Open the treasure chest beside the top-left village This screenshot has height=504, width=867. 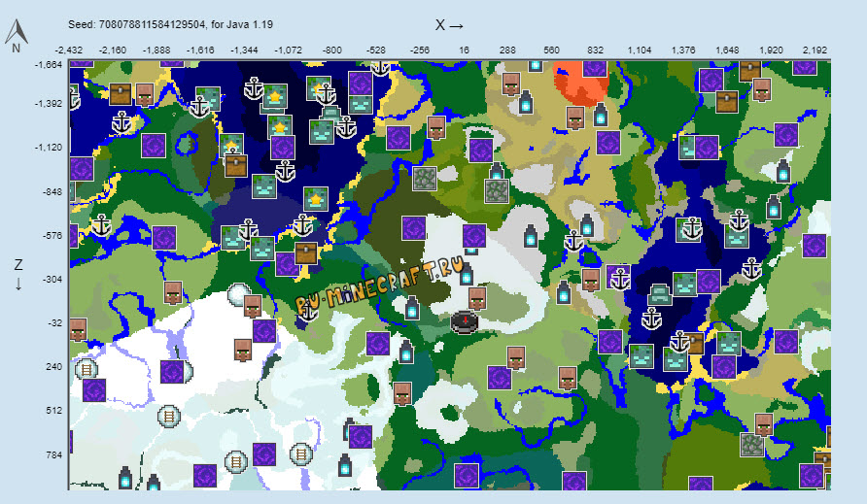[x=120, y=94]
